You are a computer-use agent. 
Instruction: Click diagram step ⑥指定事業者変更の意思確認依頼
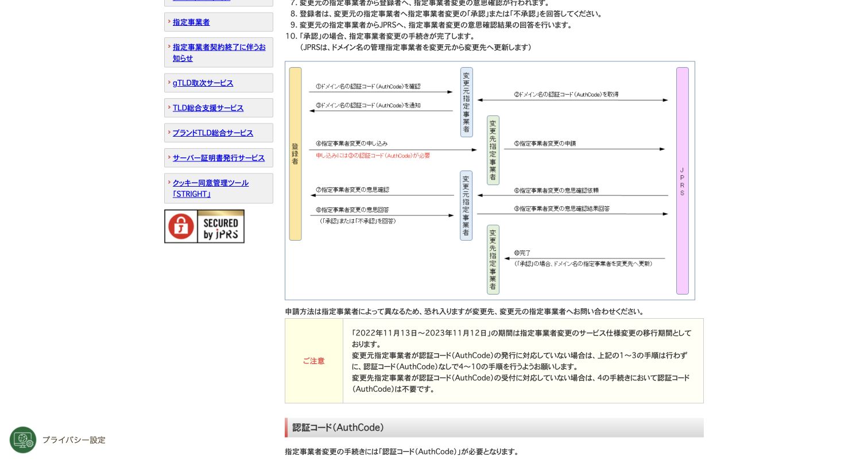[556, 190]
